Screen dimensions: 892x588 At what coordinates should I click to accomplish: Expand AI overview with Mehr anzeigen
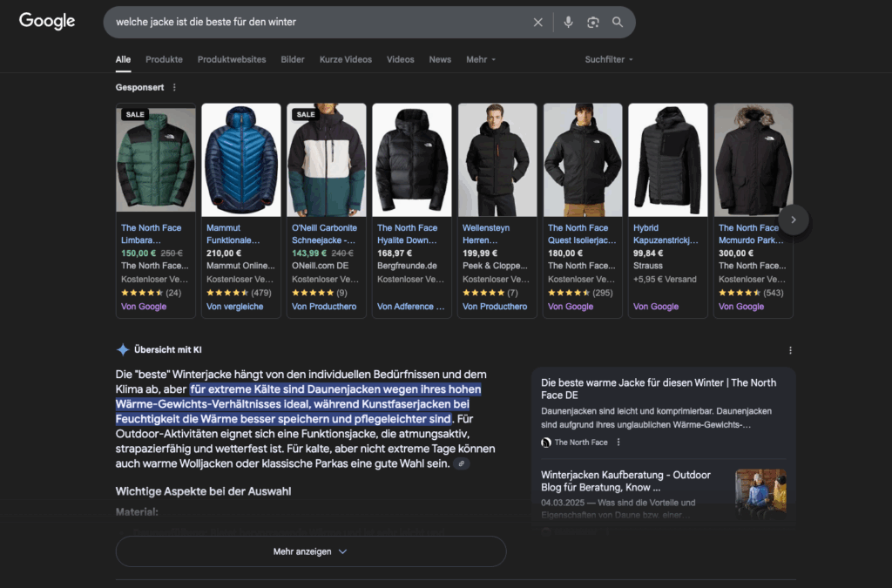click(311, 551)
